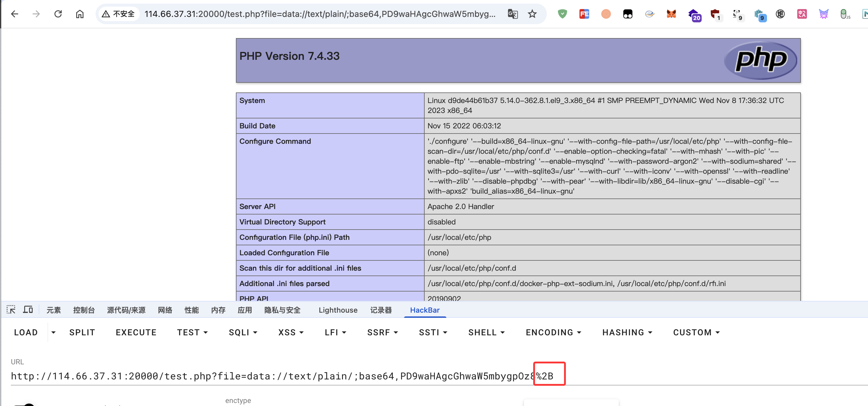Expand the LFI payload menu
The width and height of the screenshot is (868, 406).
[x=335, y=332]
